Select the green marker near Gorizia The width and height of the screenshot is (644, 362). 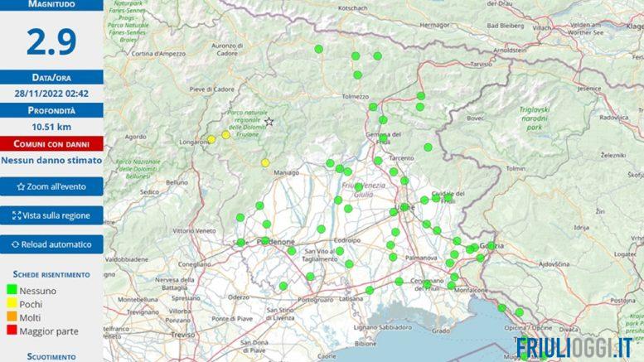490,246
